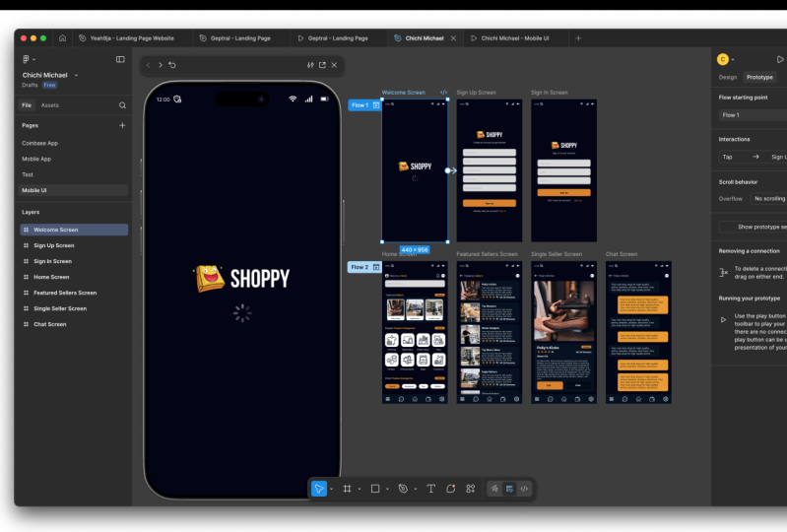Toggle the sidebar panel icon
Viewport: 787px width, 532px height.
point(120,59)
